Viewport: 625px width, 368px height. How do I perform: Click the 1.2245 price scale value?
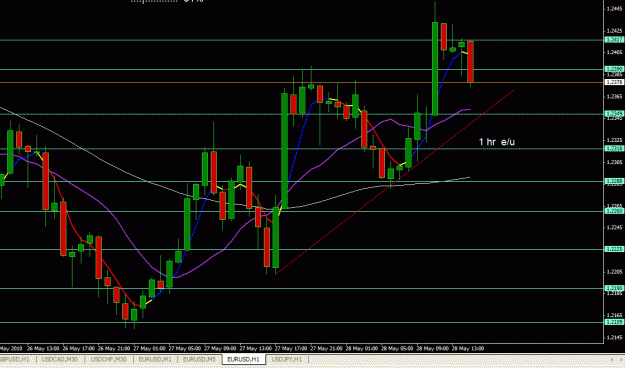tap(614, 228)
